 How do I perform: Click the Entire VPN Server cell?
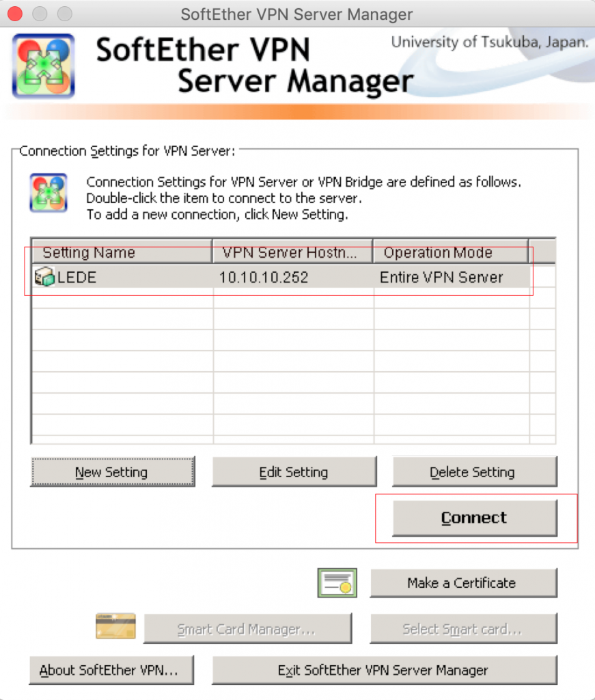(x=441, y=278)
